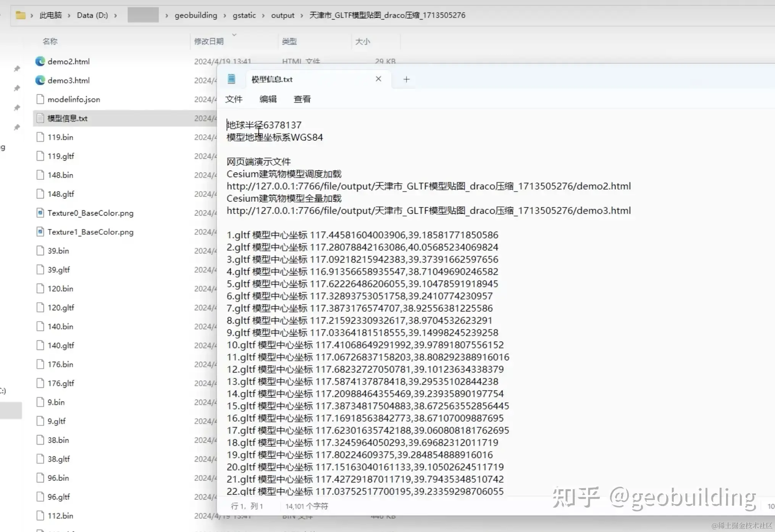Select 176.gltf in file list
This screenshot has width=775, height=532.
pos(61,383)
